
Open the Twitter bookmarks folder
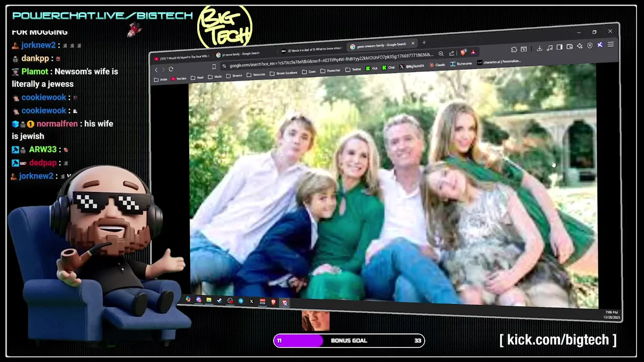pyautogui.click(x=353, y=69)
